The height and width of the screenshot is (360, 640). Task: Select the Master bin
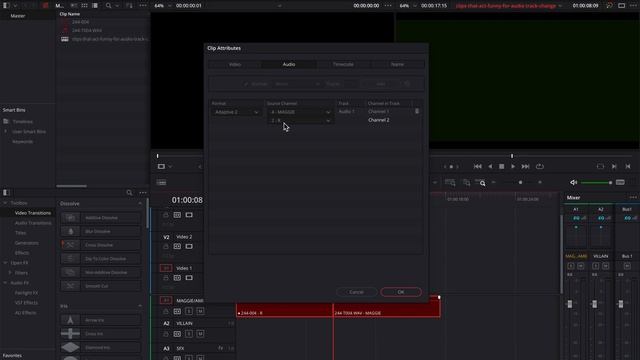(x=18, y=16)
